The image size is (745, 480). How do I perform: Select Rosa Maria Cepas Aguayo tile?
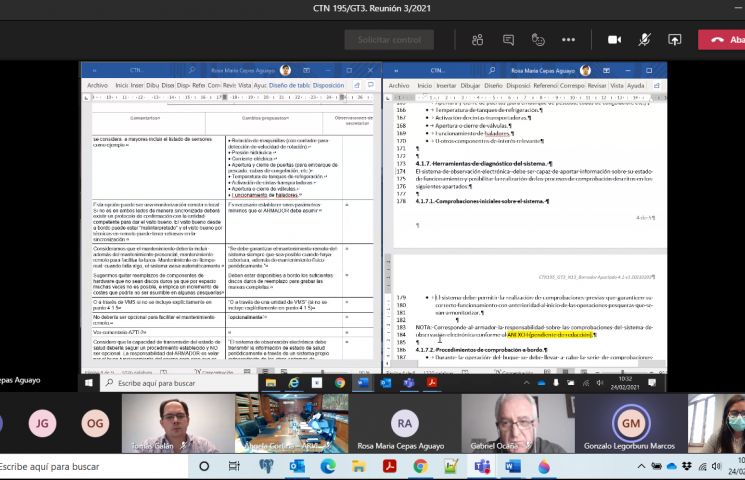click(405, 423)
